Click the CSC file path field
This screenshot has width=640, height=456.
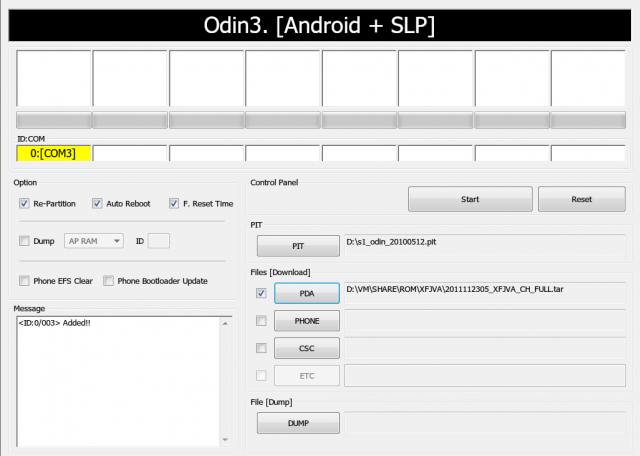point(485,348)
